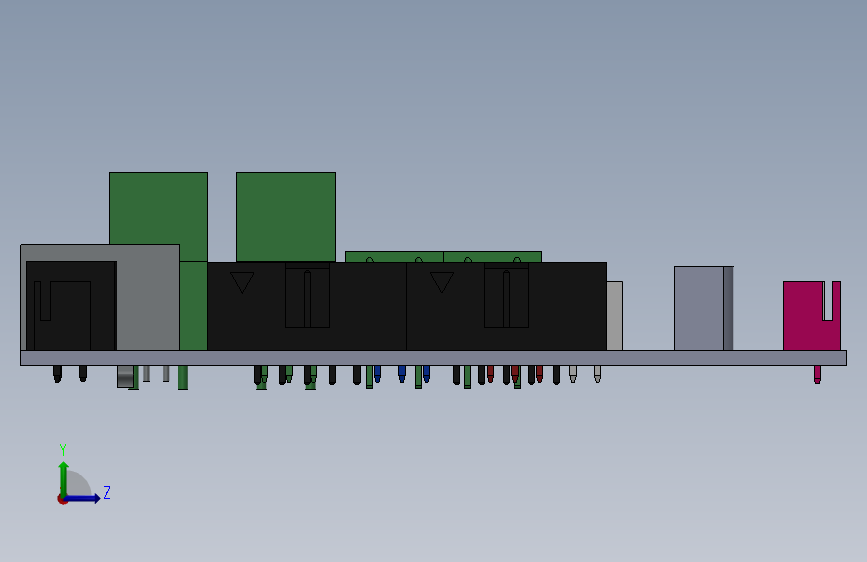Select the magenta pin beneath the board
Screen dimensions: 867x562
click(x=817, y=374)
